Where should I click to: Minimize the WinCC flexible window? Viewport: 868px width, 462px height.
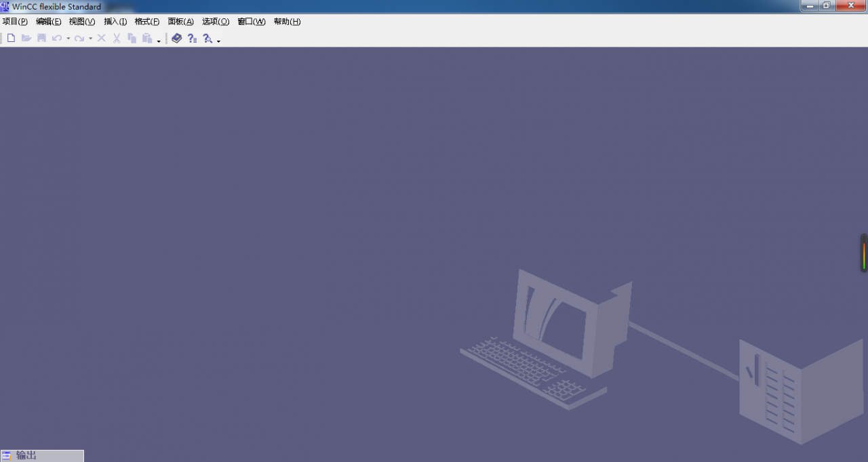(810, 5)
